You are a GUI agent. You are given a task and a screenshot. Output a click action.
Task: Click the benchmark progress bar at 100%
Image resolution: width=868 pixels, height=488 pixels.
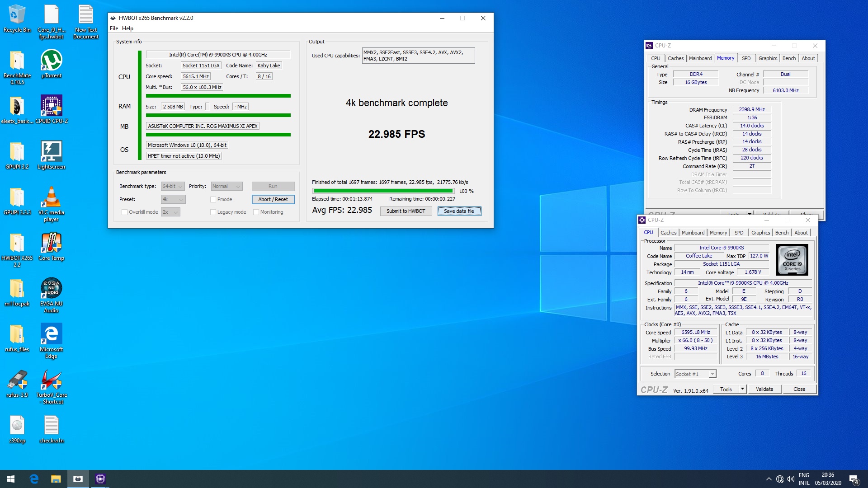(383, 191)
